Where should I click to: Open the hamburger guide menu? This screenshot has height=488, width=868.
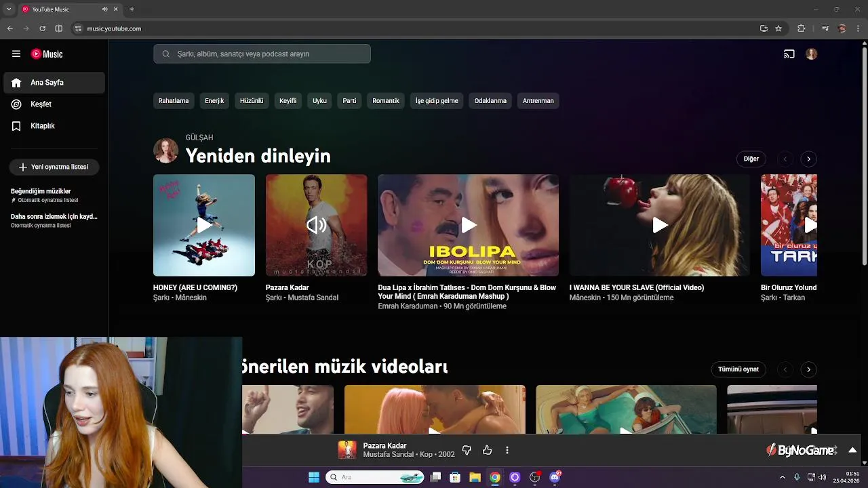click(x=16, y=54)
